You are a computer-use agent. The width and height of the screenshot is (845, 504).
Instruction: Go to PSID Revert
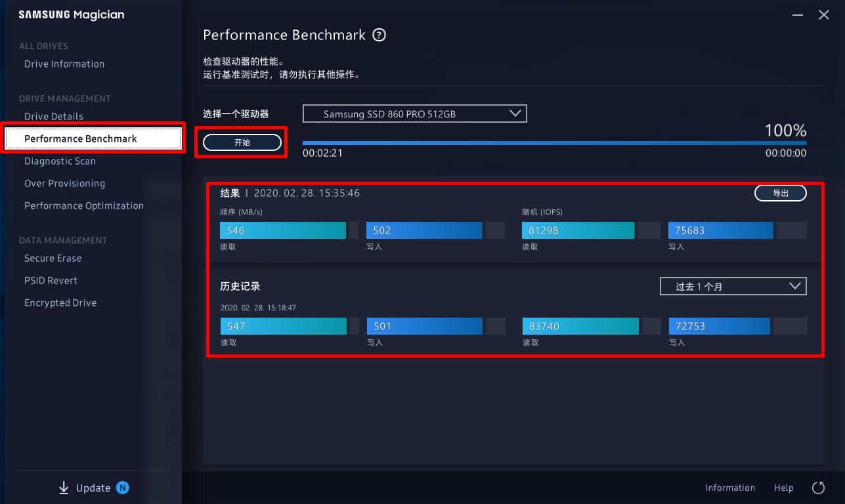tap(51, 280)
